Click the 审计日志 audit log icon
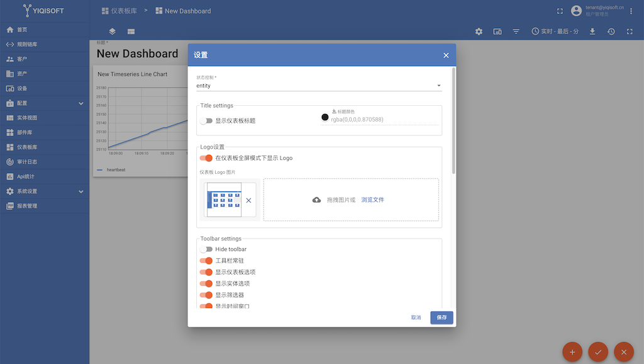 [x=10, y=162]
